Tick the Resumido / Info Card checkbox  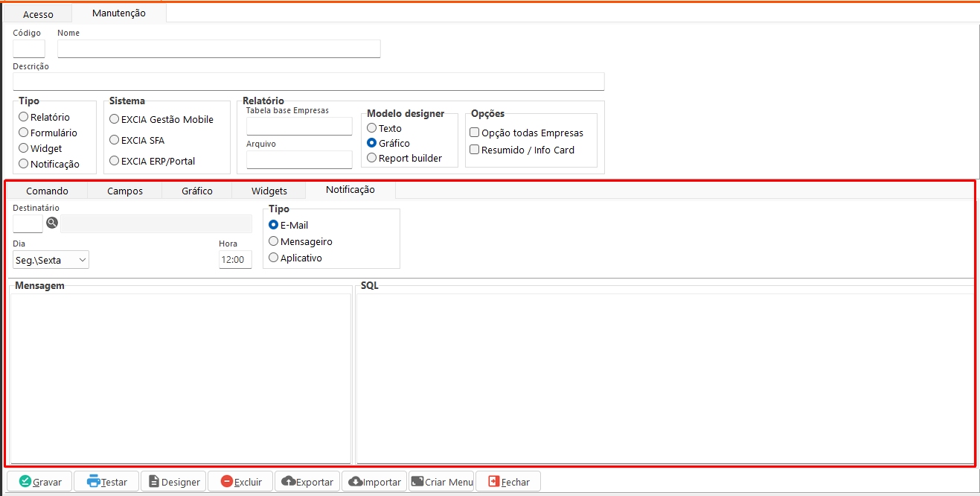(x=475, y=150)
